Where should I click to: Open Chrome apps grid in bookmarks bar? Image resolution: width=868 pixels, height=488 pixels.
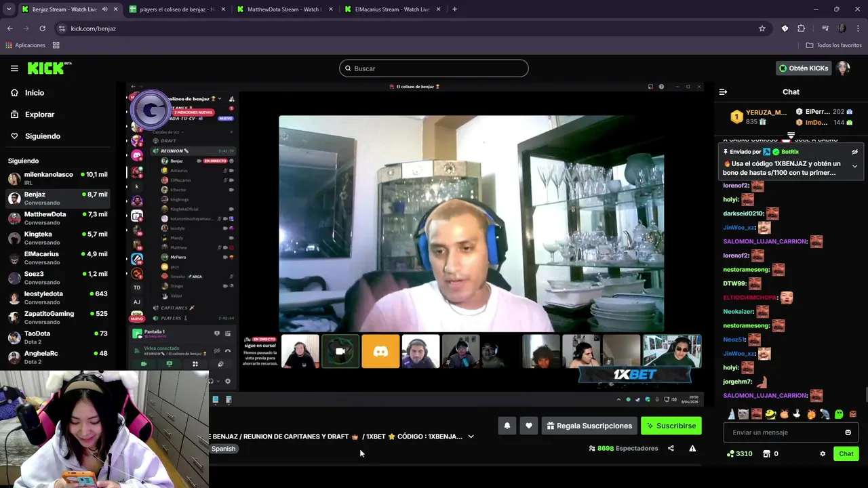(x=56, y=45)
